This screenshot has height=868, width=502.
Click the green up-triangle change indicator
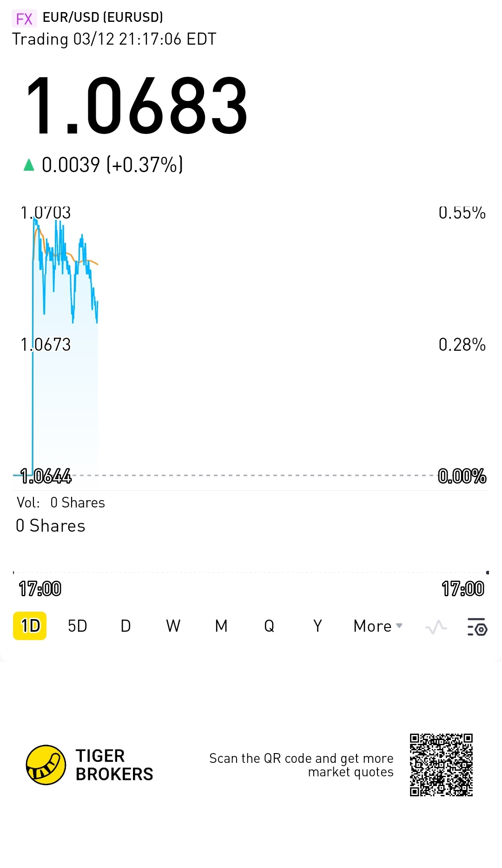pos(29,165)
